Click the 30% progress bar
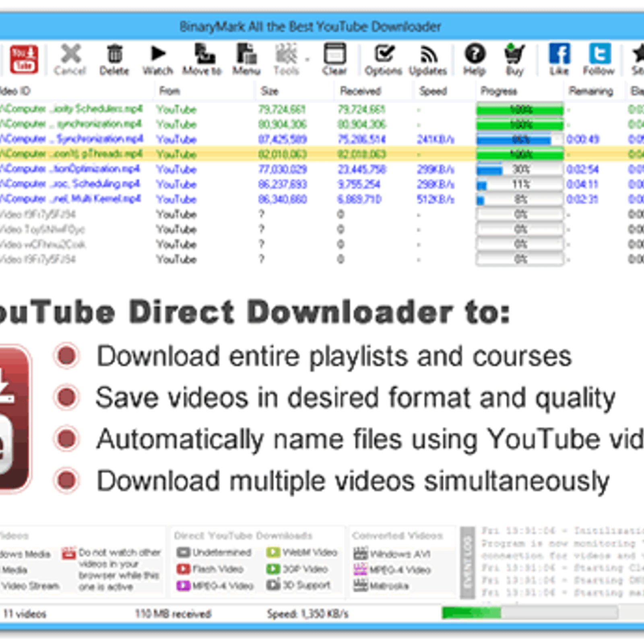This screenshot has width=644, height=644. tap(520, 169)
